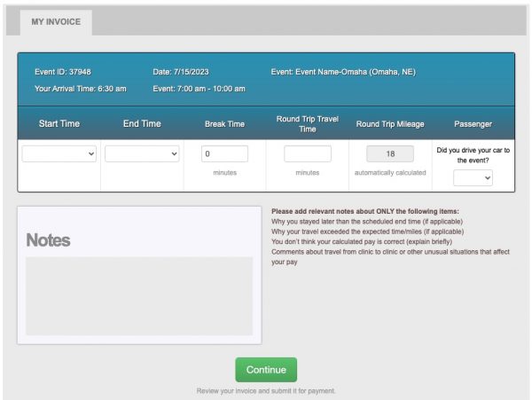
Task: Click the Event ID: 37948 text
Action: [63, 72]
